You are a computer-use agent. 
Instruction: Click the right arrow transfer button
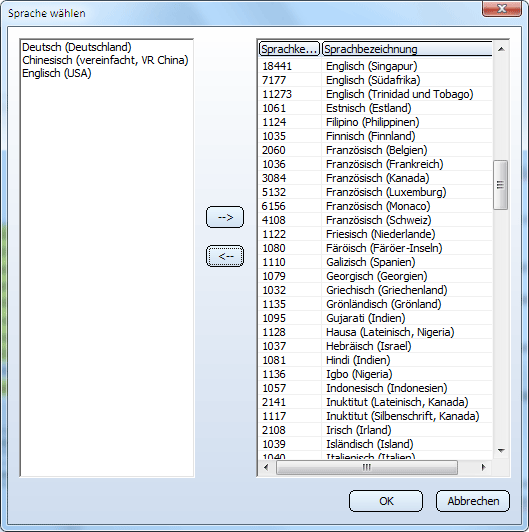click(225, 217)
